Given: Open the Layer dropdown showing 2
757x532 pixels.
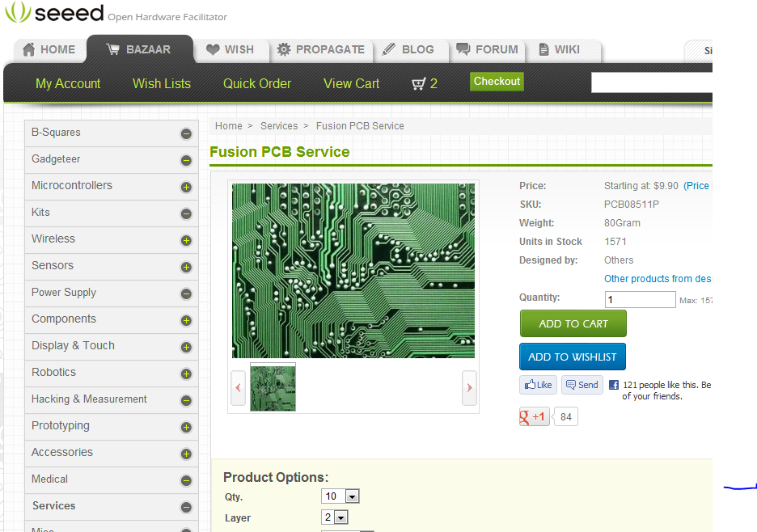Looking at the screenshot, I should [x=335, y=517].
